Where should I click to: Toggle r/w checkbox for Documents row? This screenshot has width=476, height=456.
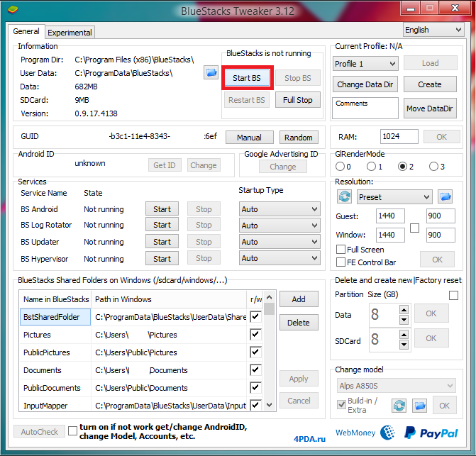tap(255, 370)
